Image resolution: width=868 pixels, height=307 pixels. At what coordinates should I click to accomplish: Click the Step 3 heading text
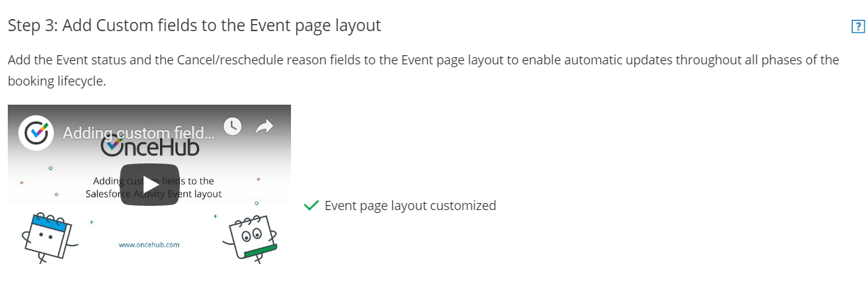click(x=195, y=25)
